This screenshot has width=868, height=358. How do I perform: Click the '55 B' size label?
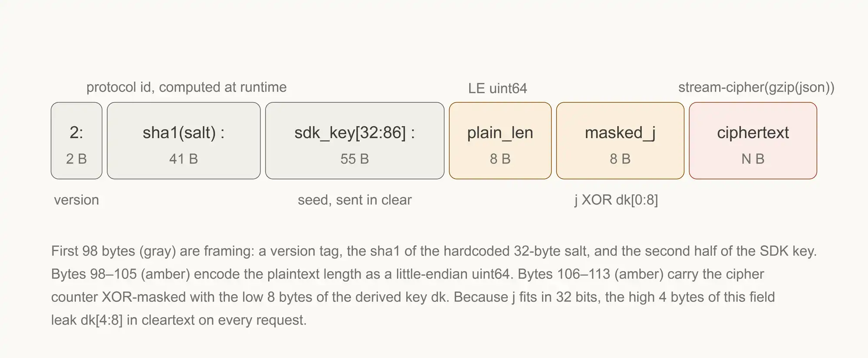click(x=355, y=159)
